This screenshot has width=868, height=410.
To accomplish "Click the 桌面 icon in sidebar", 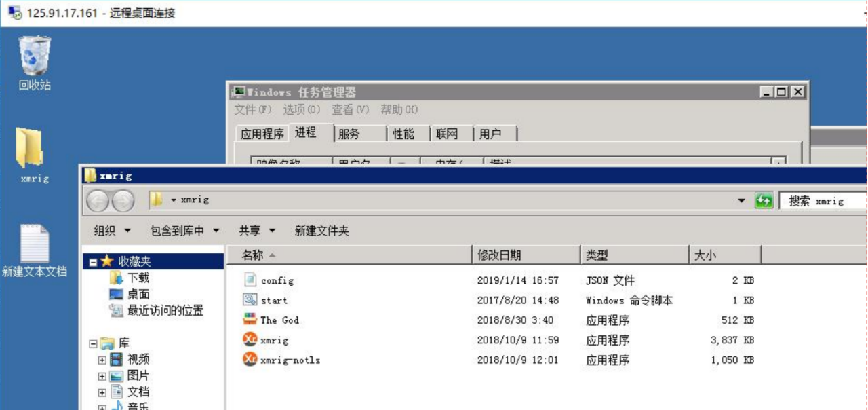I will click(116, 294).
